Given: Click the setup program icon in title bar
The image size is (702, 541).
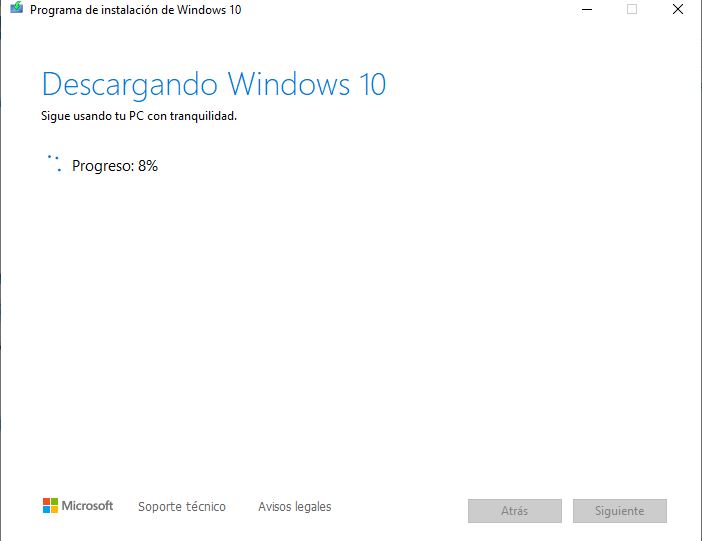Looking at the screenshot, I should tap(16, 10).
